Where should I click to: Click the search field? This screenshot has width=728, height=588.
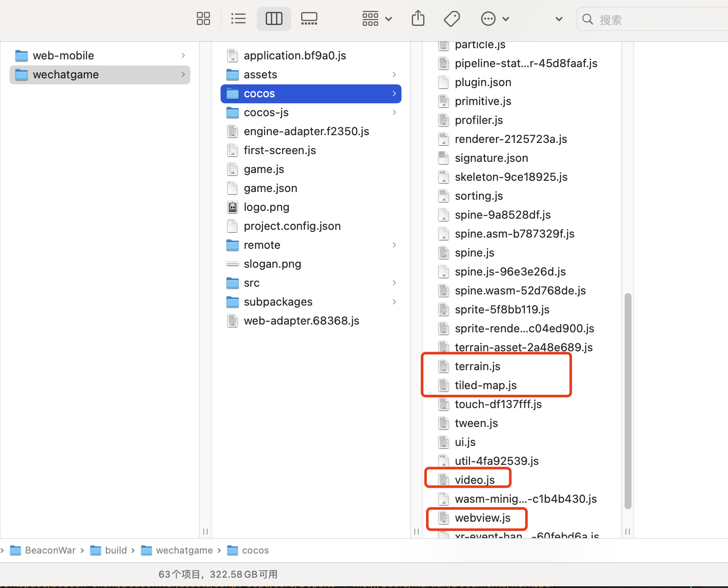653,19
